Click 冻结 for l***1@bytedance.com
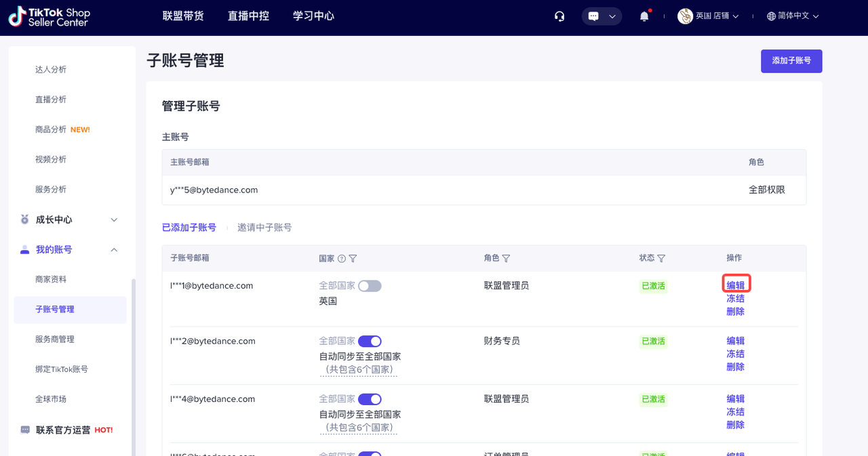 735,299
